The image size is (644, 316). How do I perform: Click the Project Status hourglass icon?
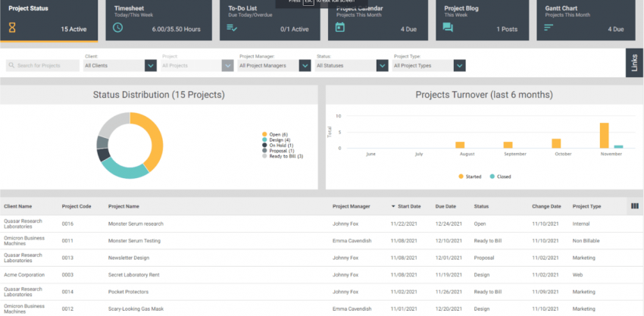coord(12,28)
